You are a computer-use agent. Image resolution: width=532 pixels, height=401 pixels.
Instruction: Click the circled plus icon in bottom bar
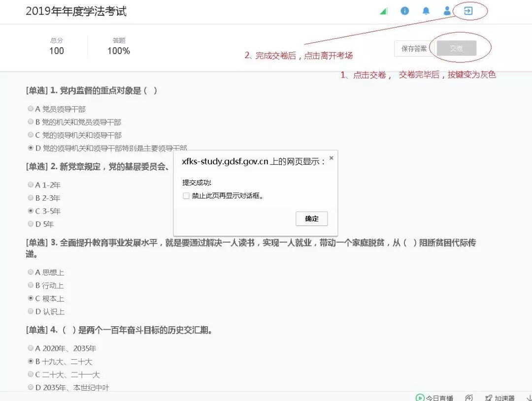click(x=469, y=397)
